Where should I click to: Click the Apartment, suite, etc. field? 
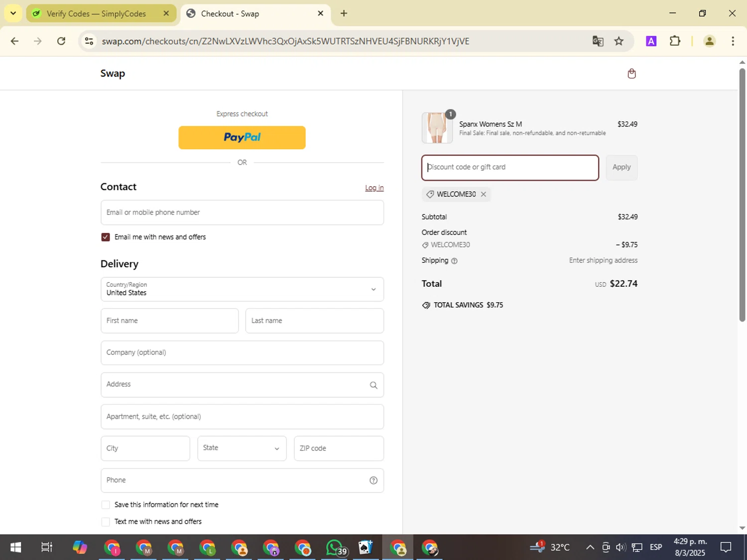tap(242, 417)
